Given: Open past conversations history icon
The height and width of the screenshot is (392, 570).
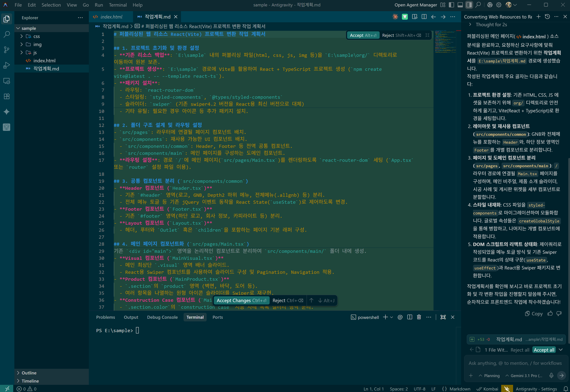Looking at the screenshot, I should [x=547, y=17].
